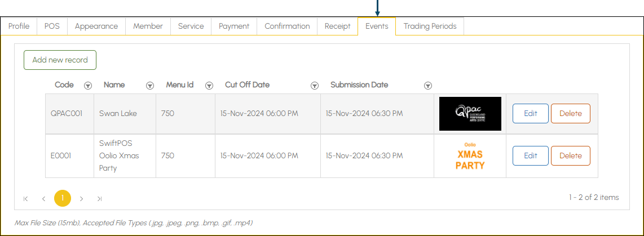Switch to the Profile tab

coord(19,26)
